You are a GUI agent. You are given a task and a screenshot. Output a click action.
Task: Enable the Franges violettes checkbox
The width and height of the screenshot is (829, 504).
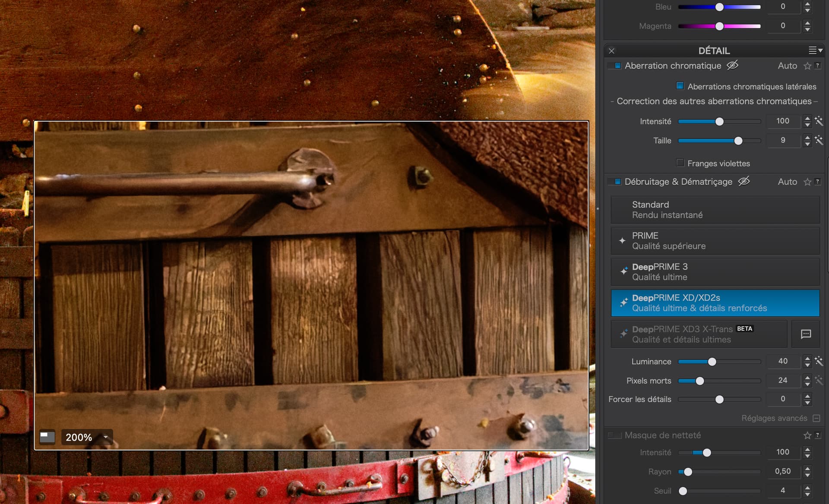click(680, 163)
